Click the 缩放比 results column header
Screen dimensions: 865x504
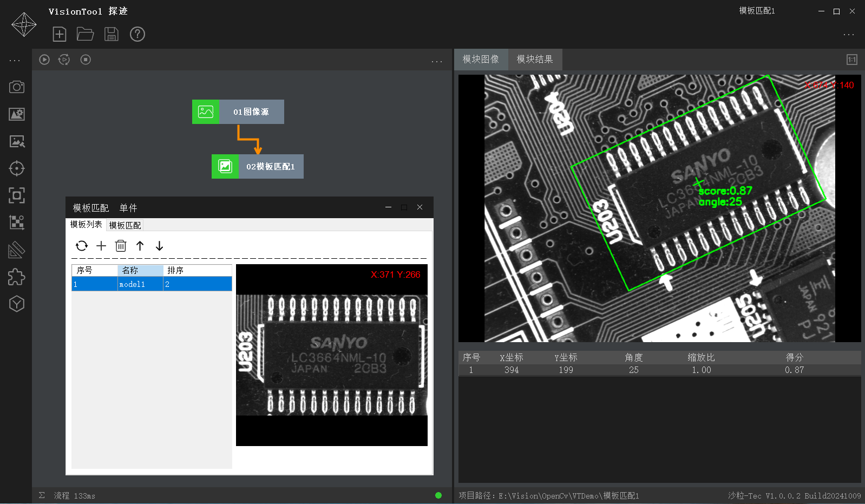(702, 357)
